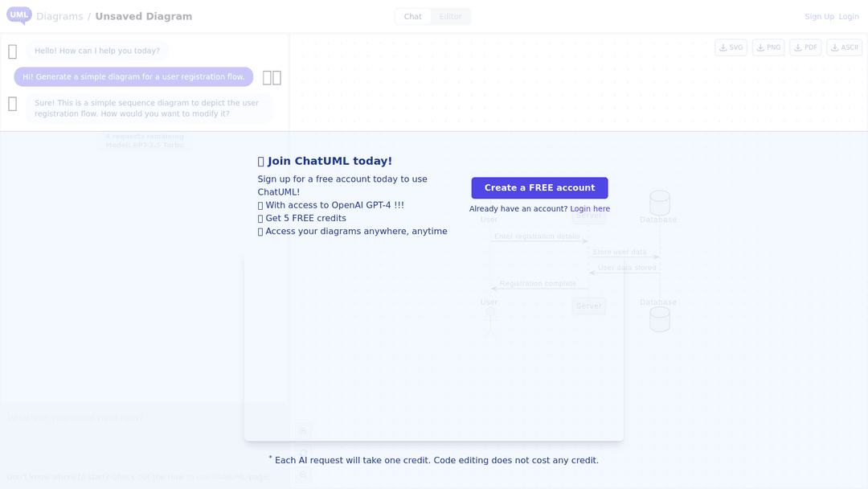
Task: Download the diagram as ASCII
Action: point(843,47)
